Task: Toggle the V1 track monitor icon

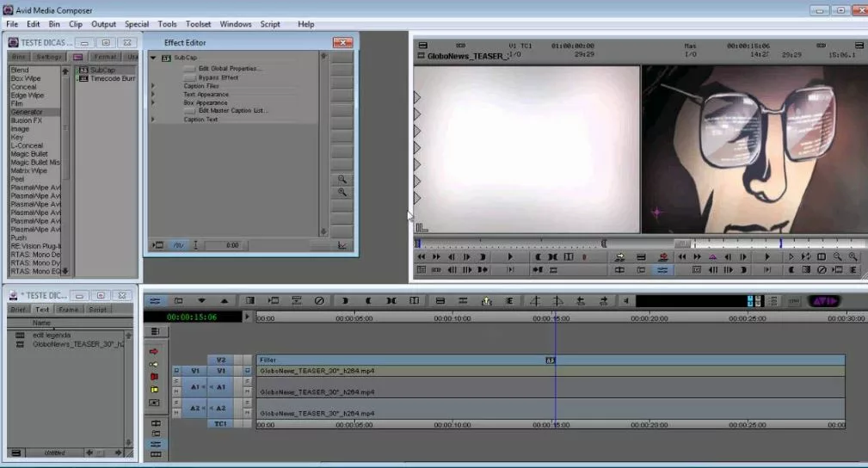Action: coord(248,371)
